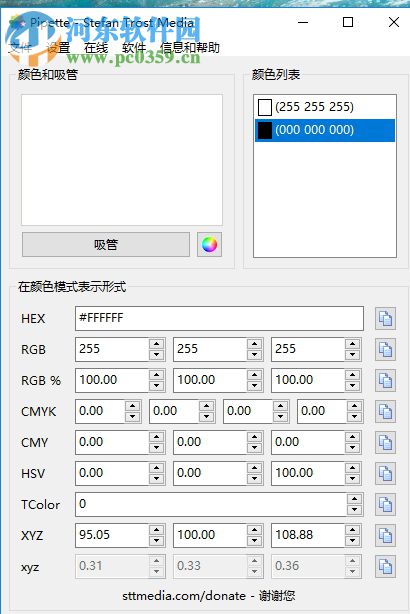Decrease the first CMYK value with down arrow
The height and width of the screenshot is (614, 410).
[132, 416]
